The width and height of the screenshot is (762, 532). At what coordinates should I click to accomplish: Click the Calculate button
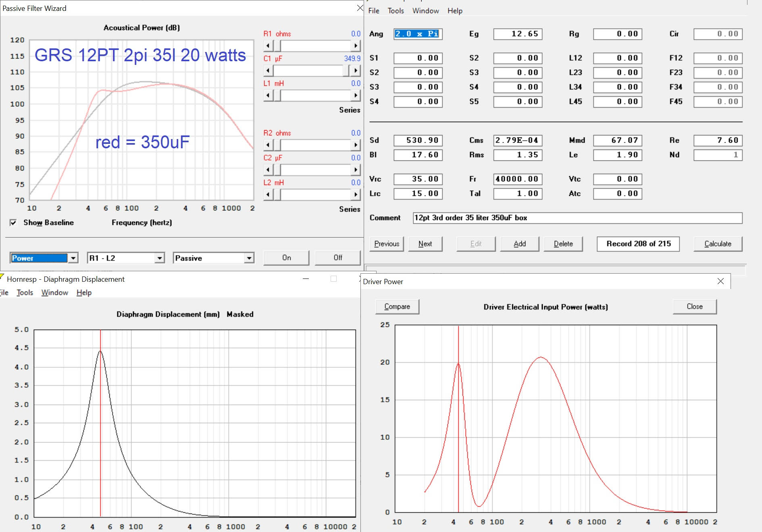718,244
